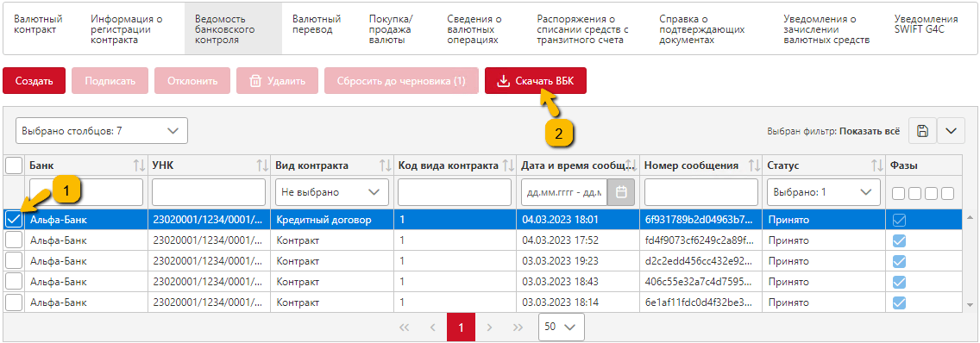Sort by the Банк column arrows
980x343 pixels.
139,165
